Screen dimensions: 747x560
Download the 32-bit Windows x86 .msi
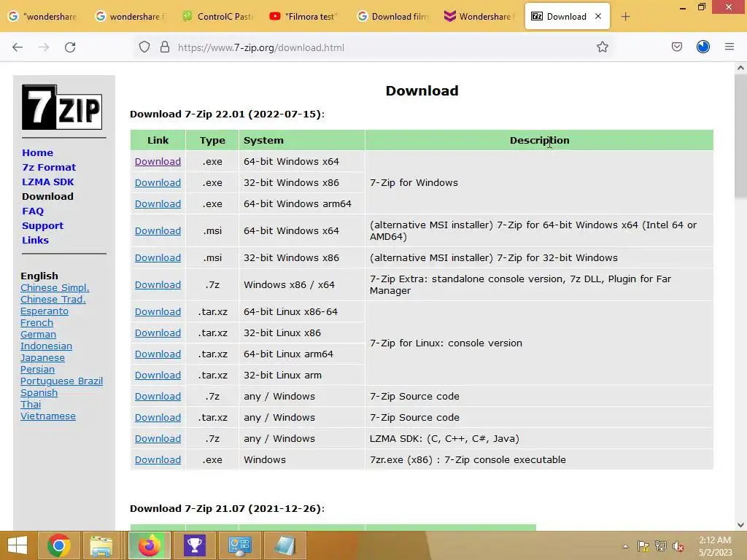(x=158, y=257)
